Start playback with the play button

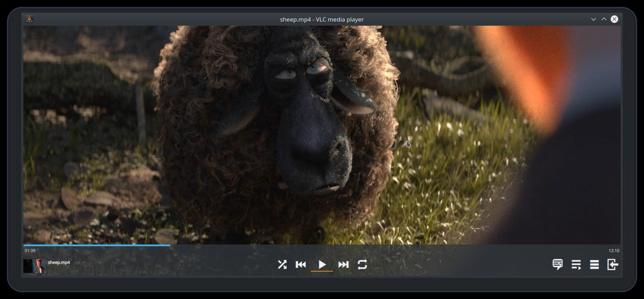[322, 264]
